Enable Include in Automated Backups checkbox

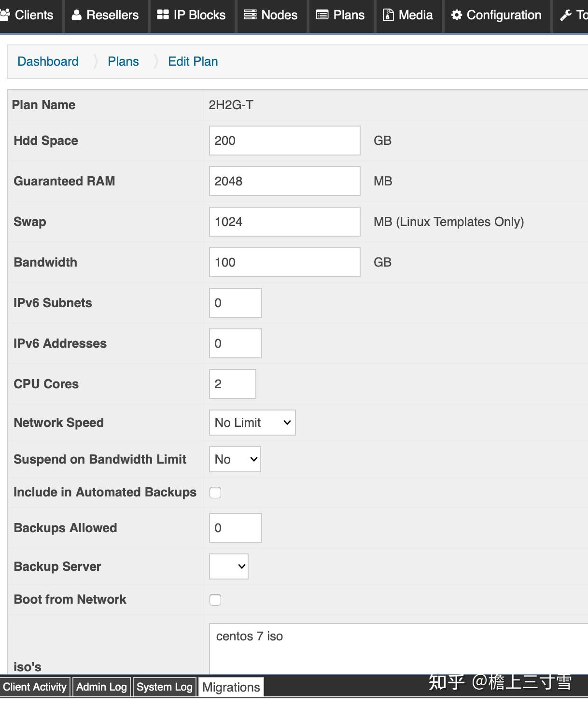(215, 493)
